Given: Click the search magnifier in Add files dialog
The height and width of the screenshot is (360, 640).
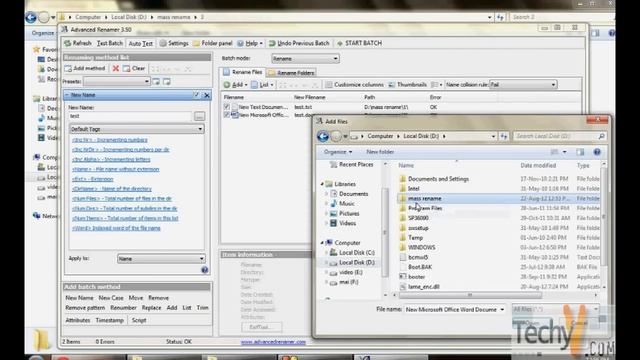Looking at the screenshot, I should tap(601, 136).
